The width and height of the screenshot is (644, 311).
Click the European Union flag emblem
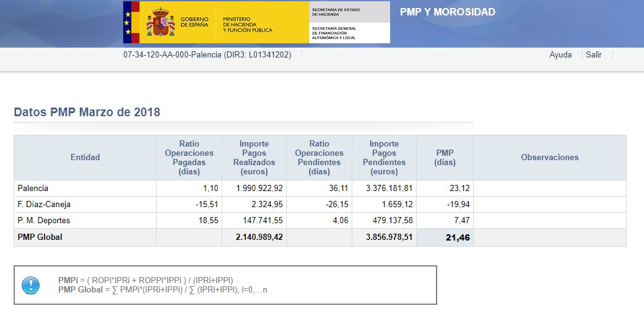tap(128, 22)
